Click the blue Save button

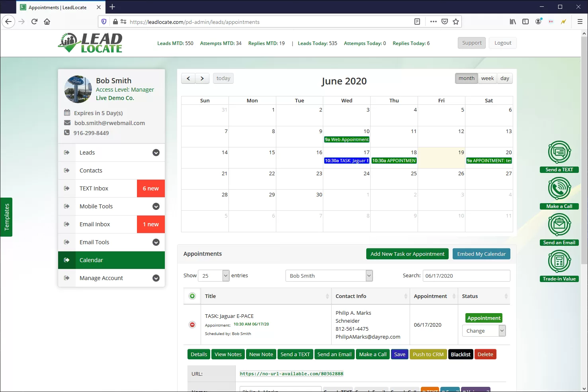(x=400, y=354)
